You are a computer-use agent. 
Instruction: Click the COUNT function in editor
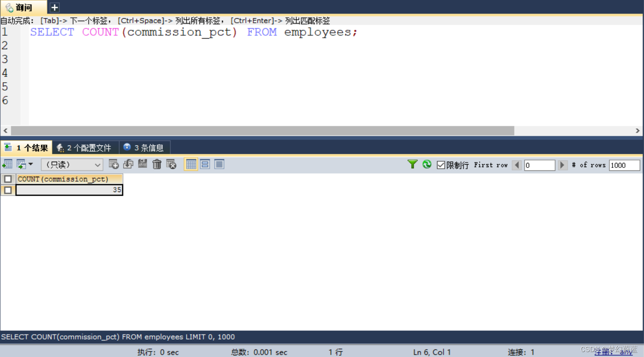[x=100, y=32]
